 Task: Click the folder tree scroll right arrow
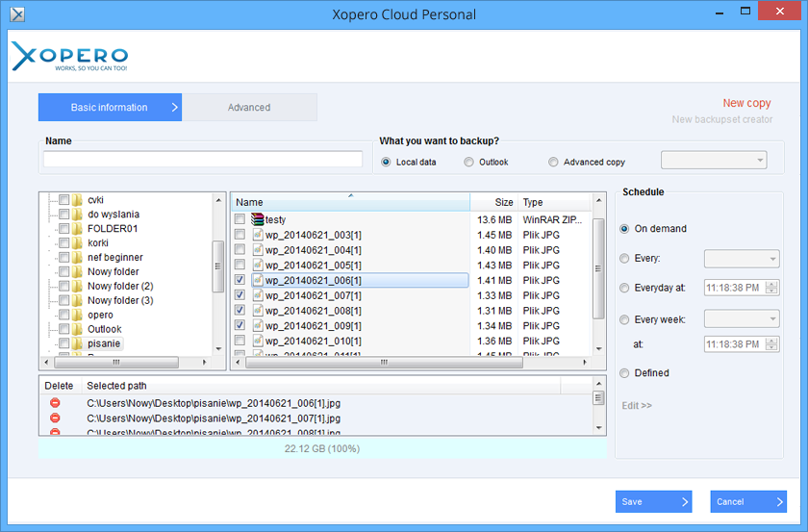(204, 363)
